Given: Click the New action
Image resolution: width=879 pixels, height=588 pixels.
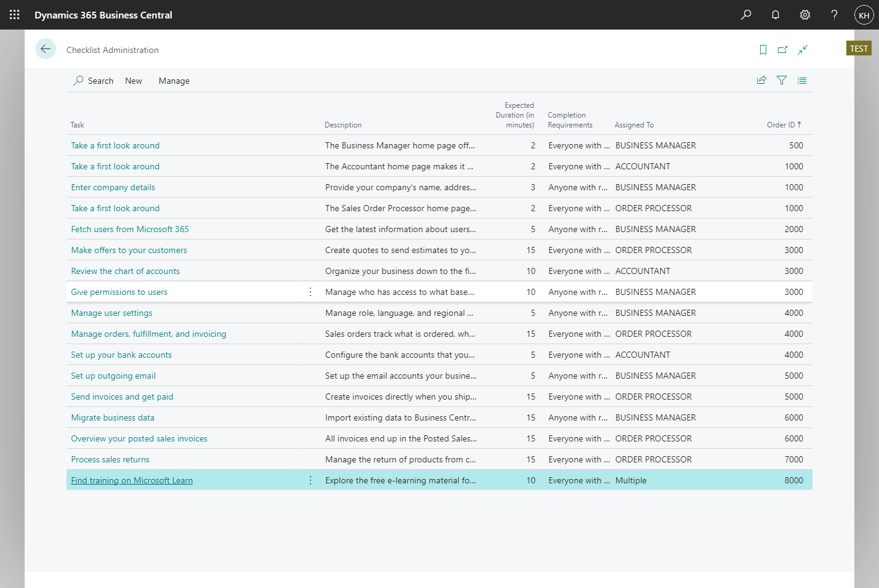Looking at the screenshot, I should [134, 81].
